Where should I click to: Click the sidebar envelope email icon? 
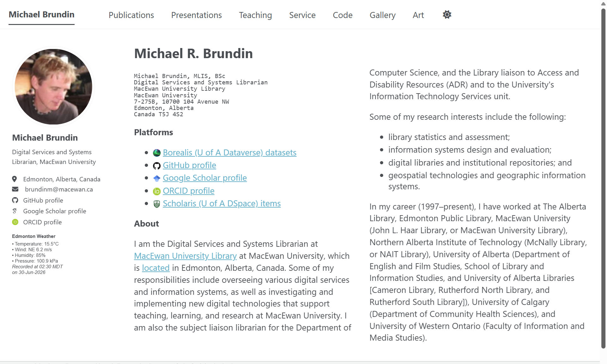(15, 189)
